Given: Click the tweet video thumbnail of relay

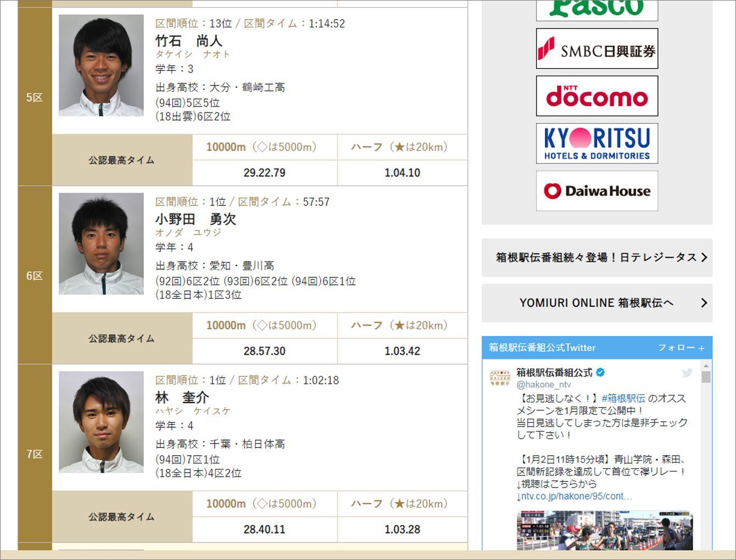Looking at the screenshot, I should pos(605,530).
